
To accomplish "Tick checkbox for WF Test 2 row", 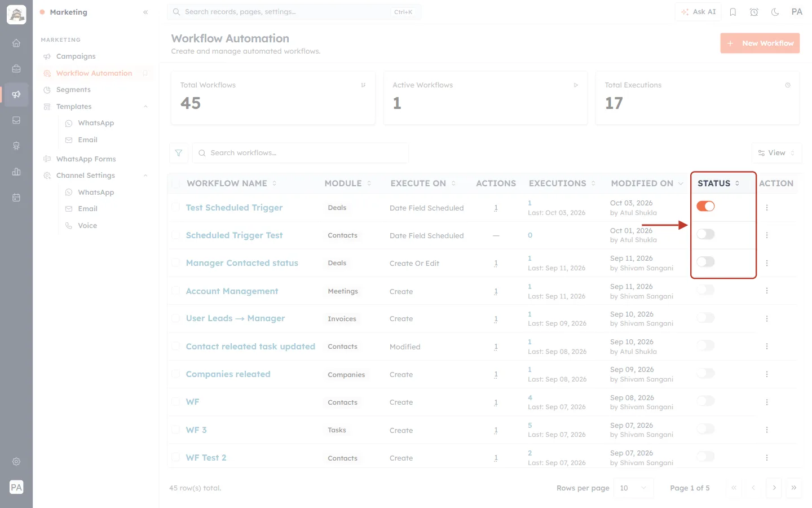I will [x=176, y=457].
